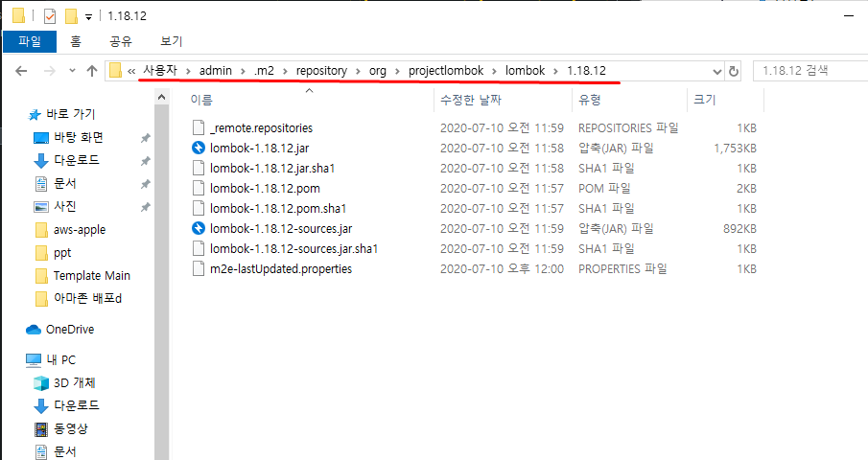Viewport: 868px width, 460px height.
Task: Refresh the current folder view
Action: click(734, 71)
